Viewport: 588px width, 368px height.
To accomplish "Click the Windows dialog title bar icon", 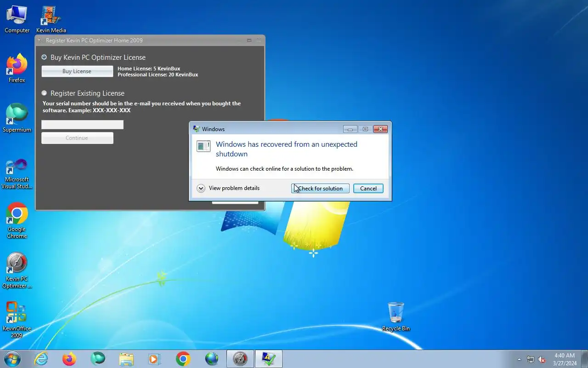I will click(x=197, y=129).
